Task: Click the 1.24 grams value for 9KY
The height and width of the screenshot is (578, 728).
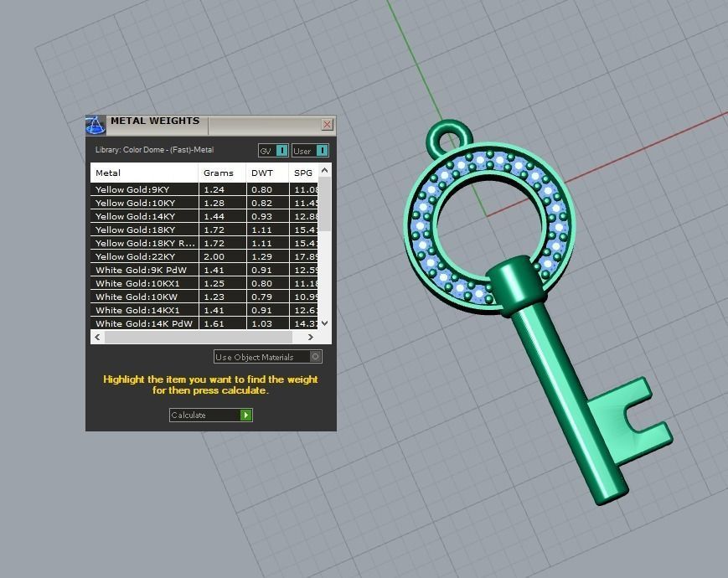Action: pyautogui.click(x=214, y=189)
